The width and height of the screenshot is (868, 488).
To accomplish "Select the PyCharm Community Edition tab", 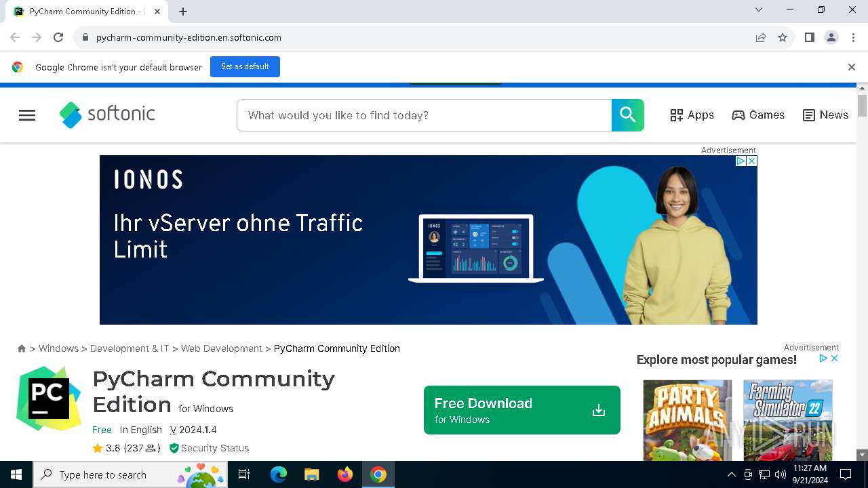I will 87,12.
